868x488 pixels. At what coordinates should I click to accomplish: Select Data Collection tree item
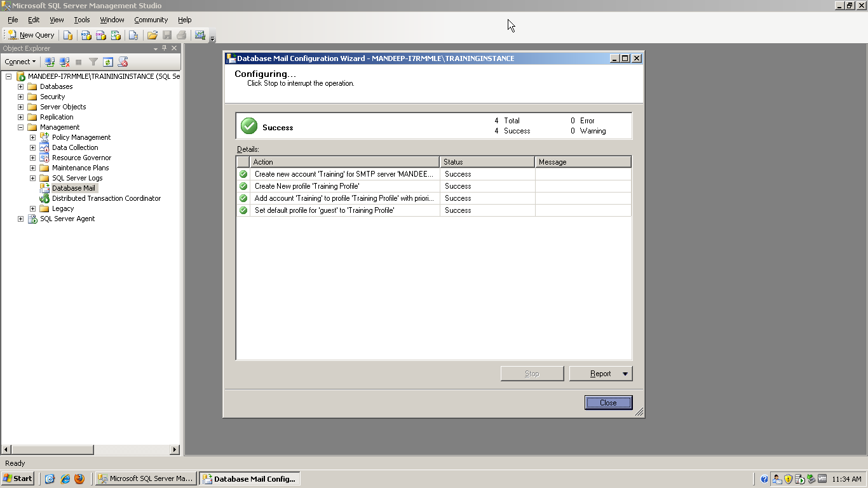(x=75, y=147)
